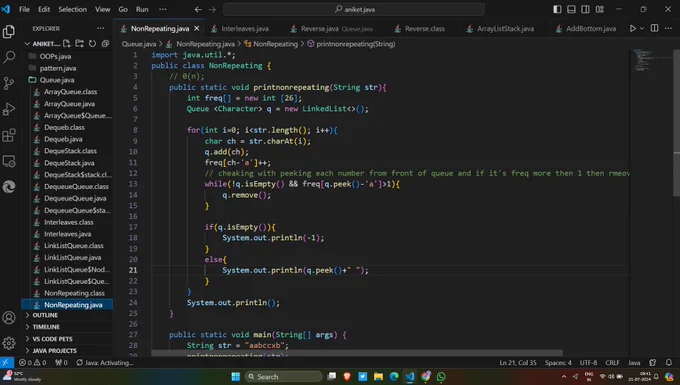Close the NonRepeating.java tab
The height and width of the screenshot is (385, 680).
point(196,28)
